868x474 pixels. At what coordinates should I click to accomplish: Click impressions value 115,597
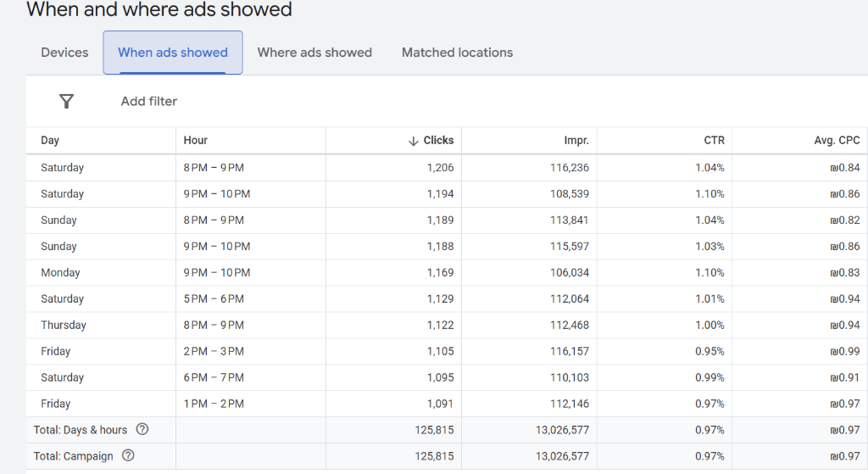pyautogui.click(x=570, y=247)
